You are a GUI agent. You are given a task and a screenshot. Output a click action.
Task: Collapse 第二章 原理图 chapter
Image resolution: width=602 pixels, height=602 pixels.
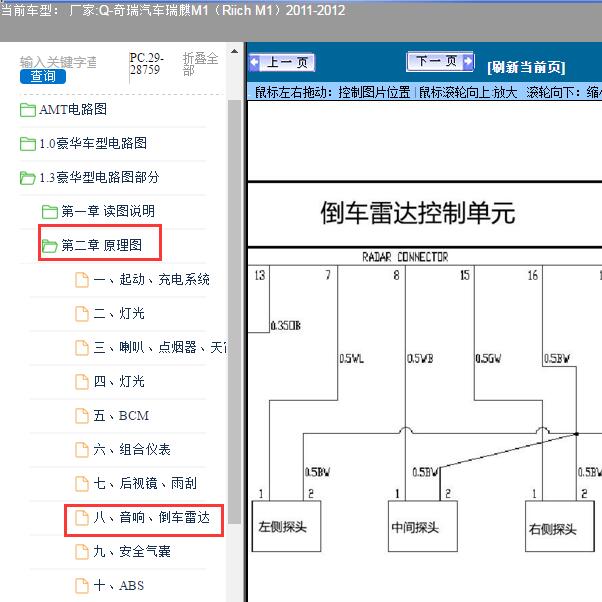[x=101, y=245]
